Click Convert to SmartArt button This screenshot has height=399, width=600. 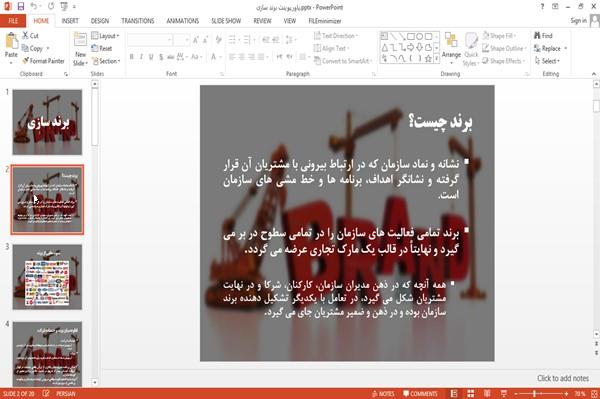tap(343, 61)
